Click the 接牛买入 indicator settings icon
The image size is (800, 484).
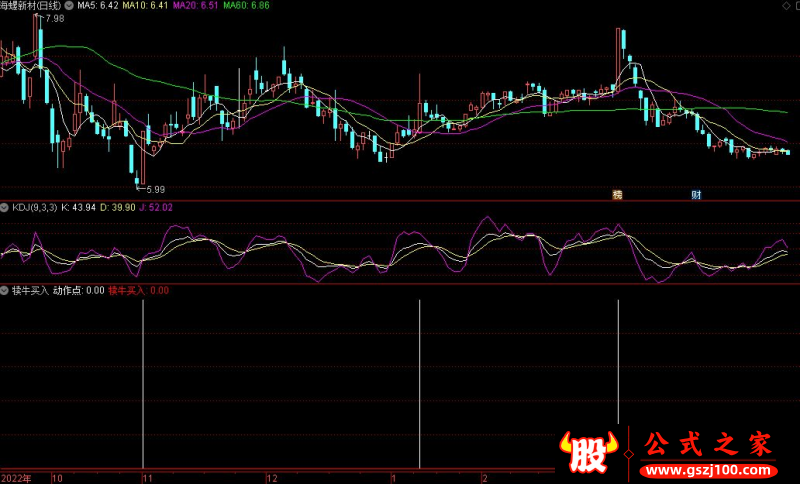[5, 290]
